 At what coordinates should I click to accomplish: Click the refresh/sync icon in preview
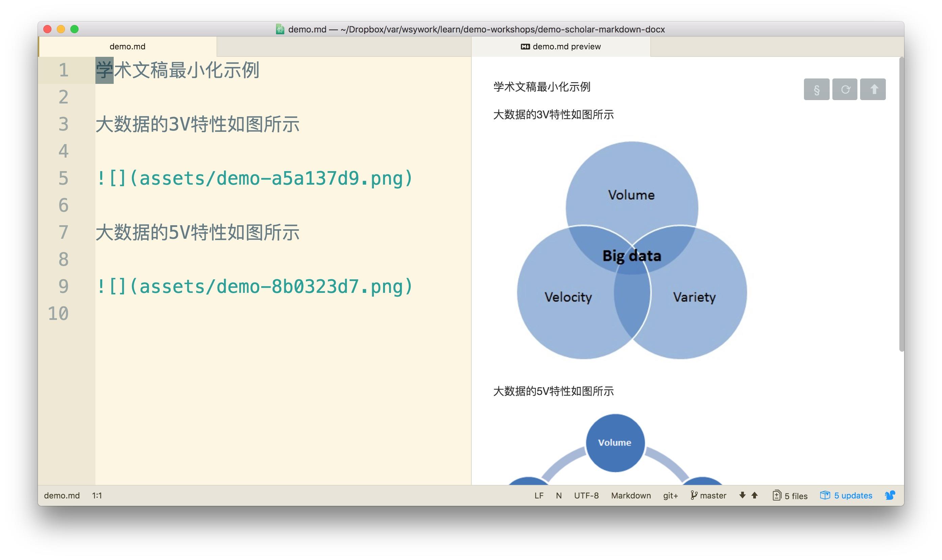pos(845,89)
